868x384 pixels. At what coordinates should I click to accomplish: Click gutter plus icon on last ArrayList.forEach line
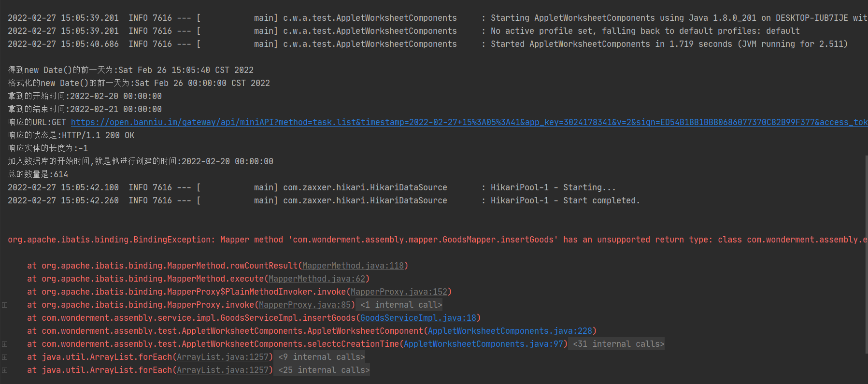click(x=4, y=370)
